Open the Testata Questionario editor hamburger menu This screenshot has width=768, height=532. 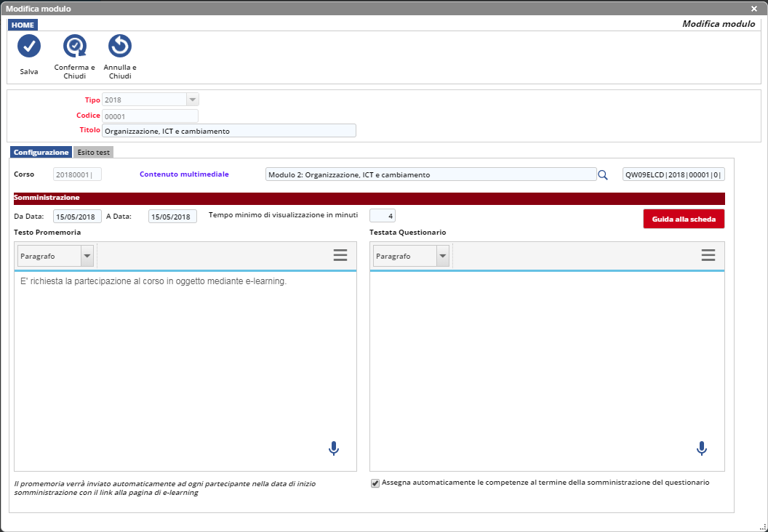tap(708, 255)
